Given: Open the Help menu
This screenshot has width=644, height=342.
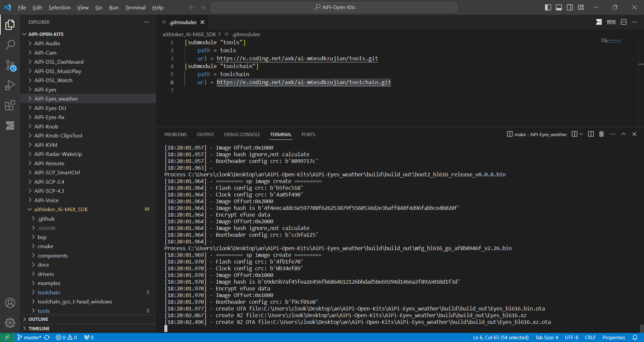Looking at the screenshot, I should [158, 7].
